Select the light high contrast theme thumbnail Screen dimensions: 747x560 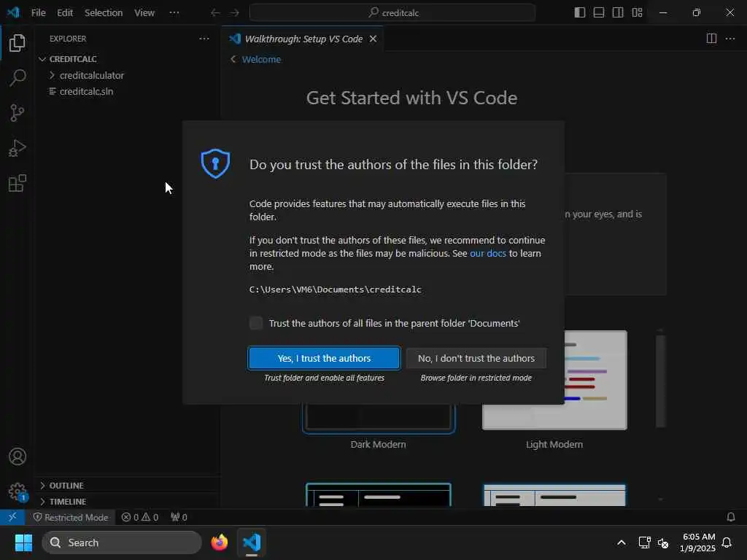[554, 496]
